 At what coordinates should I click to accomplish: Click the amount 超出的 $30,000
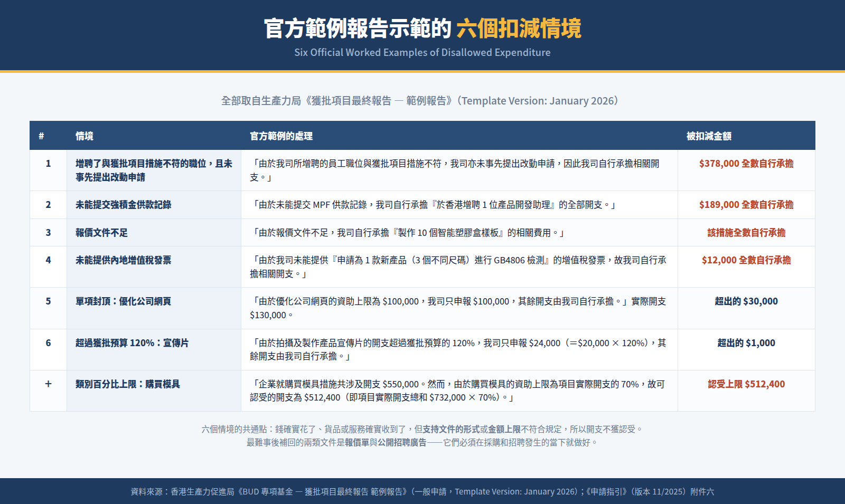(746, 301)
